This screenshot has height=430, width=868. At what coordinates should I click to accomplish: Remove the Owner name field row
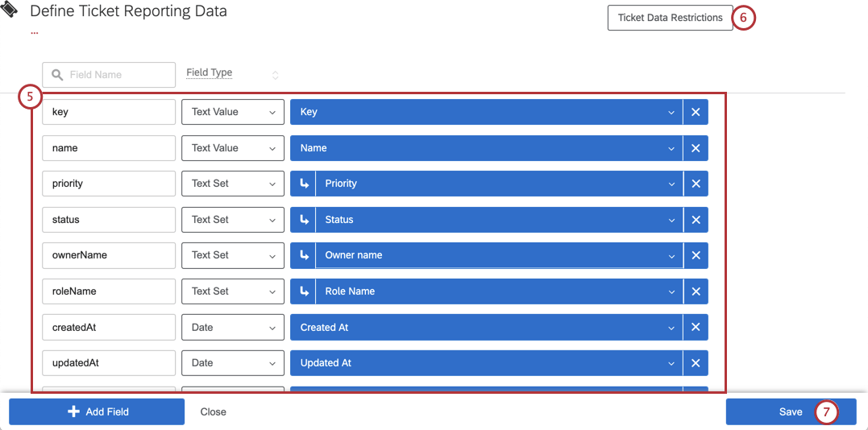(x=696, y=255)
